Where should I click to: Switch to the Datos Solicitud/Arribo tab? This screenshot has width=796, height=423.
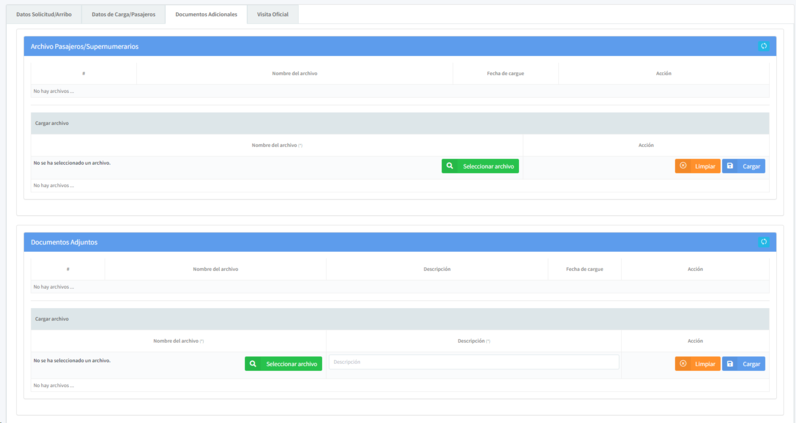coord(44,15)
